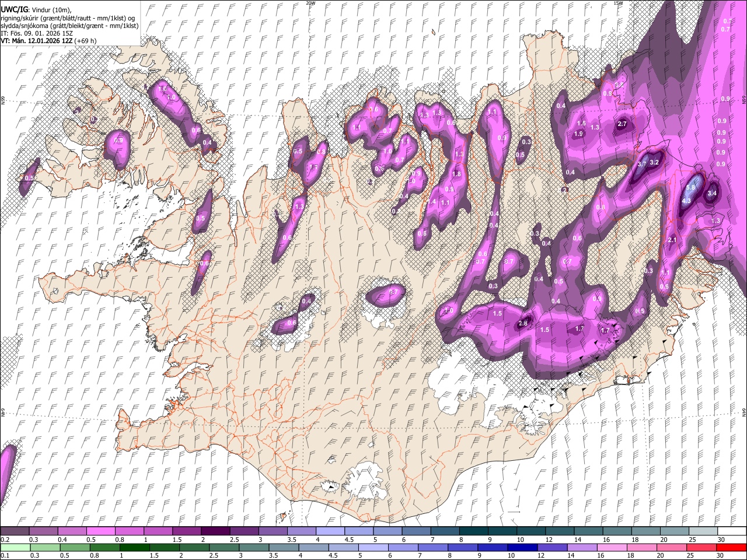Click the 'slydda/snjókoma' legend description line
The width and height of the screenshot is (747, 560).
point(69,26)
